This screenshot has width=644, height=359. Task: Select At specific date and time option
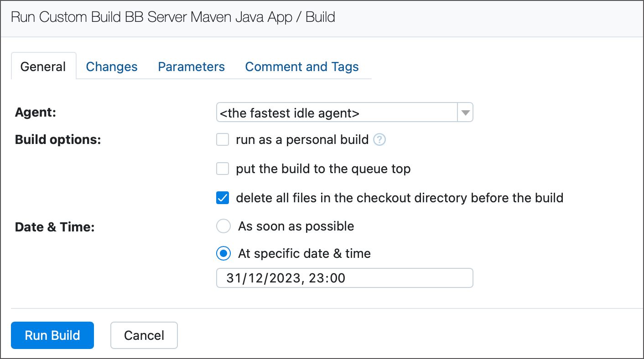click(223, 253)
